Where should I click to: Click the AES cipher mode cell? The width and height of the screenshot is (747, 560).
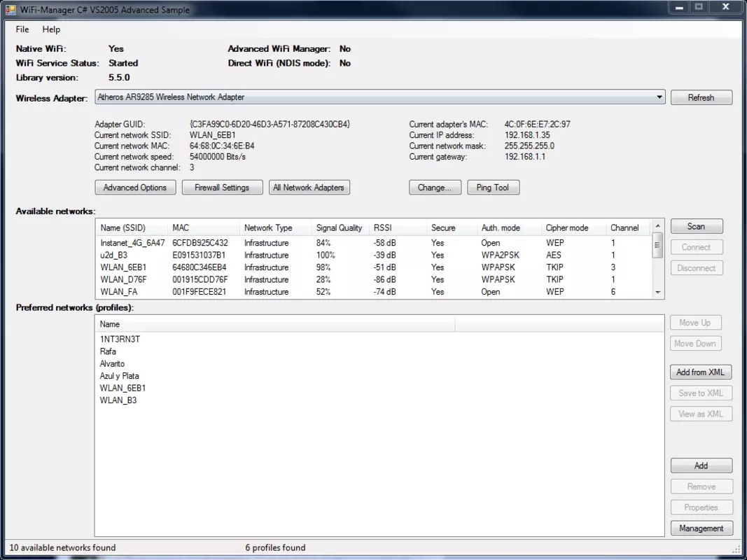(x=554, y=255)
